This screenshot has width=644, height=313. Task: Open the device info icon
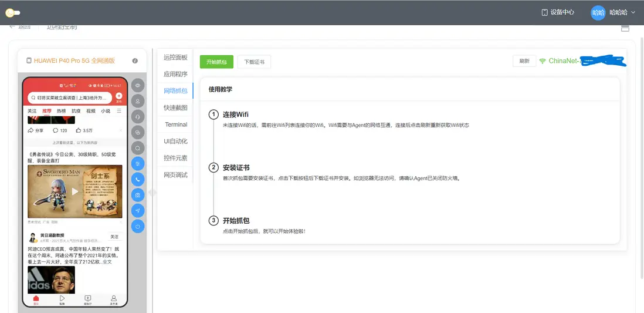tap(135, 61)
